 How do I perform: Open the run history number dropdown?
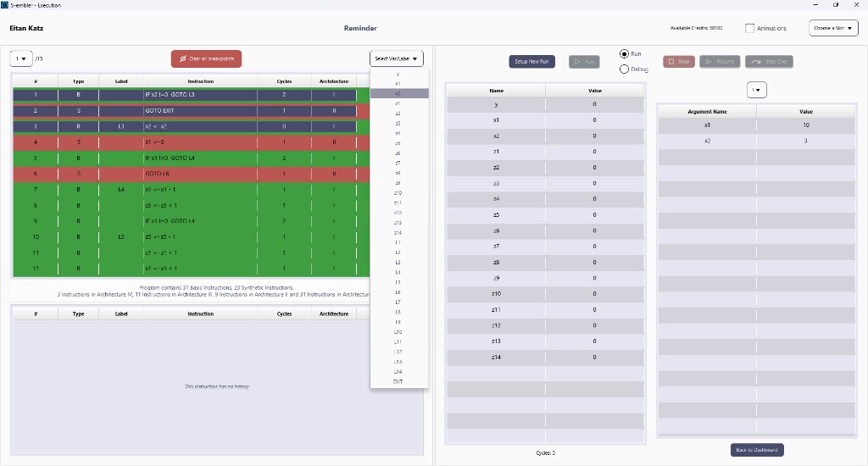click(756, 90)
